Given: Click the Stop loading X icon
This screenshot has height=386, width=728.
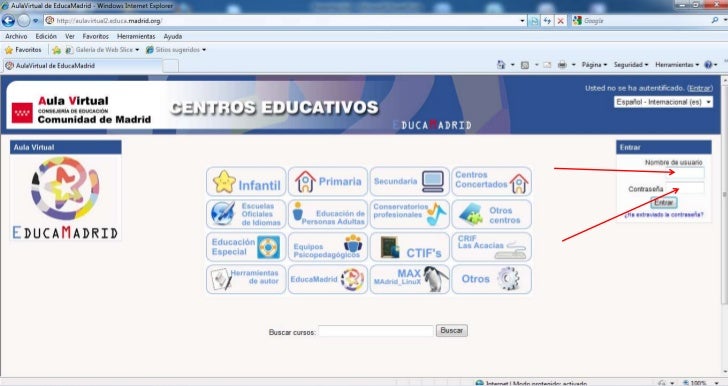Looking at the screenshot, I should point(560,21).
